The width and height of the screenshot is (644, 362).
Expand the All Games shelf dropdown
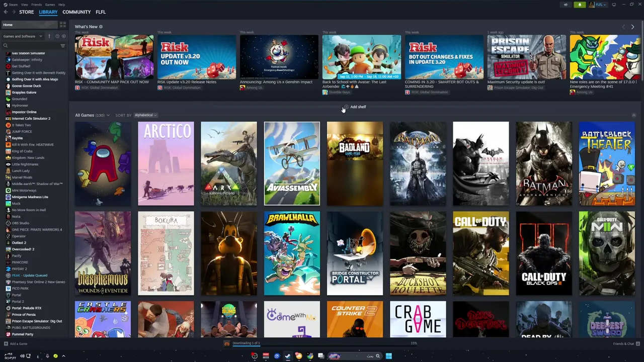click(x=92, y=115)
